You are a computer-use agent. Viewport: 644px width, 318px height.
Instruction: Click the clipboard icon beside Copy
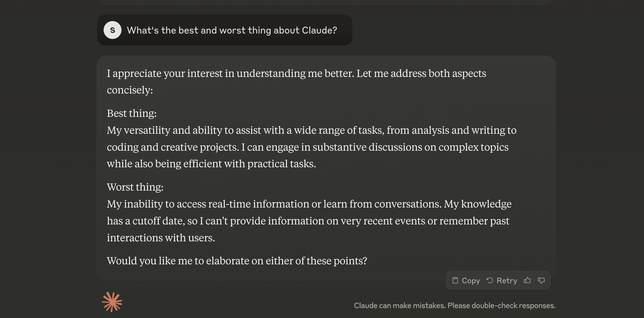(455, 280)
